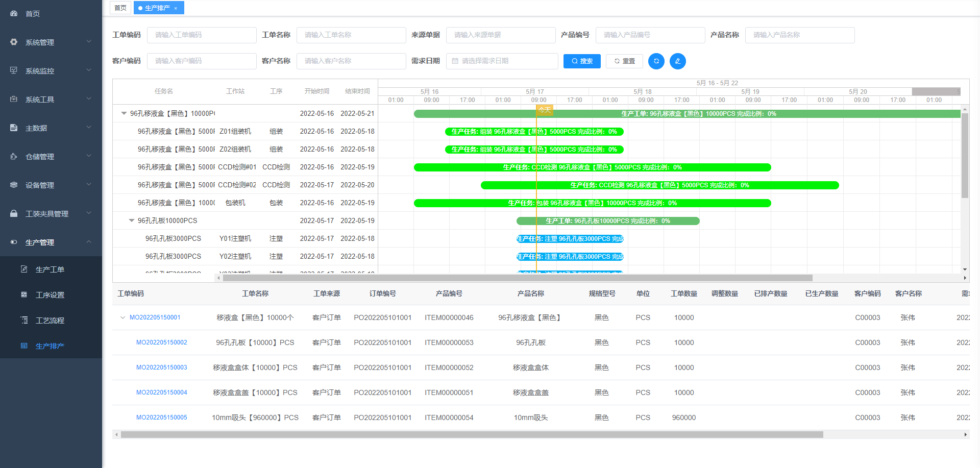This screenshot has width=980, height=468.
Task: Expand the 系统管理 menu chevron
Action: click(x=89, y=42)
